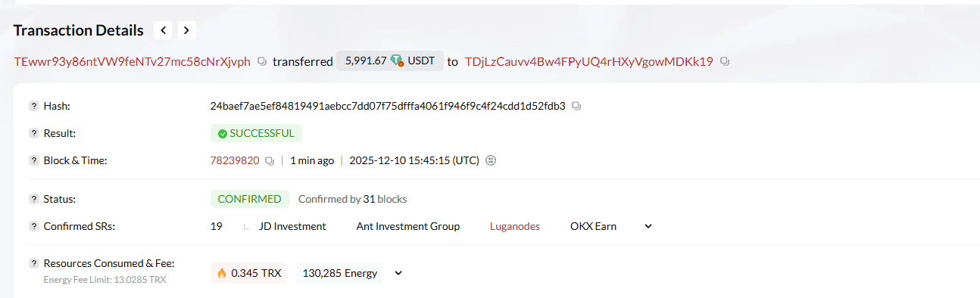Open help icon next to Hash
The height and width of the screenshot is (298, 980).
point(34,106)
